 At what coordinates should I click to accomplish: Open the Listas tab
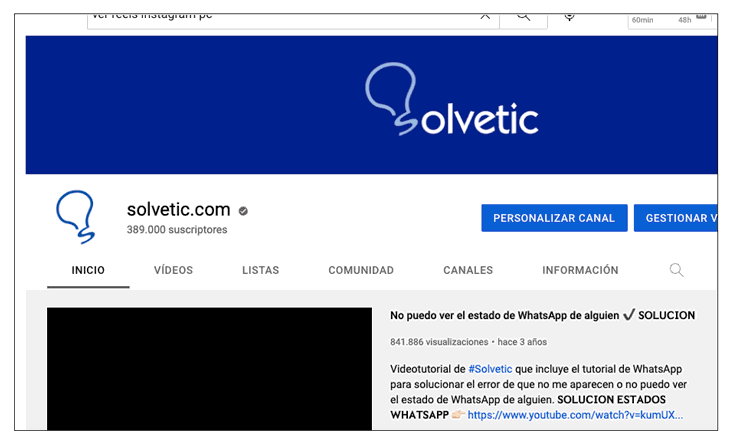click(x=261, y=270)
